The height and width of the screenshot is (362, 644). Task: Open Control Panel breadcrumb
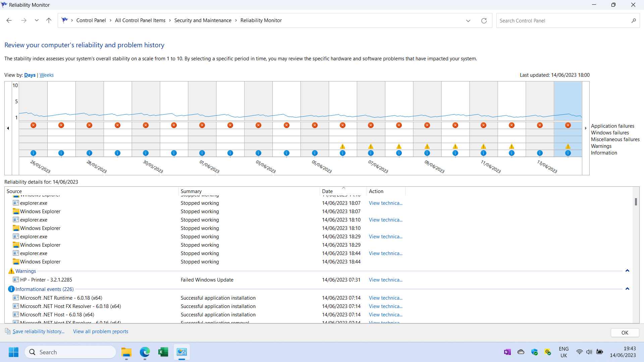point(91,20)
